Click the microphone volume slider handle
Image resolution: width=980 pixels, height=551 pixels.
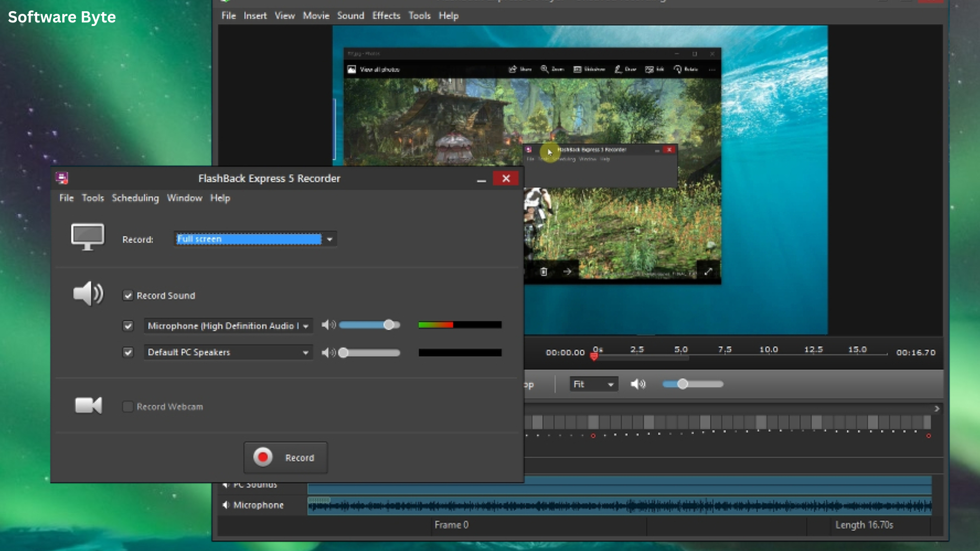389,325
